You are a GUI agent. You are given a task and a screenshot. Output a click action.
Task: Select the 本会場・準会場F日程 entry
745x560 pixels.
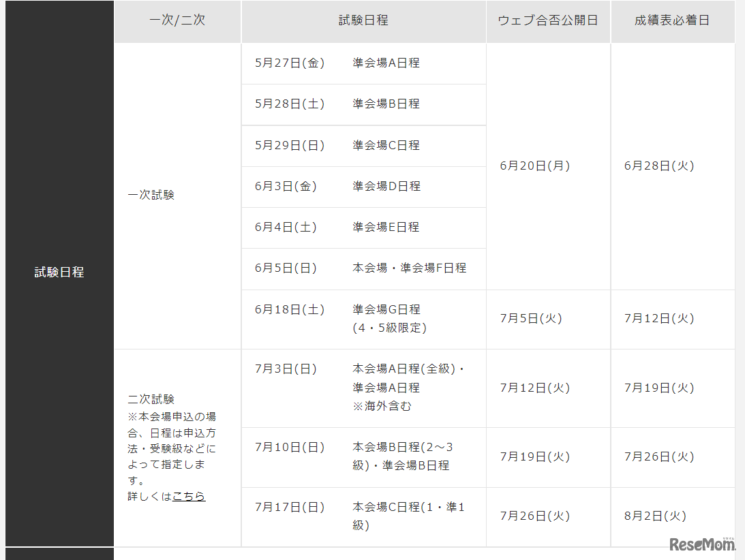pos(409,268)
